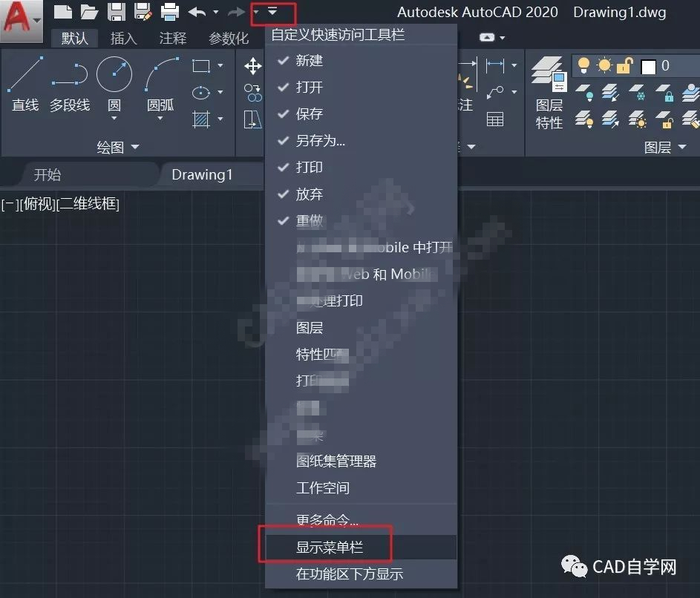The height and width of the screenshot is (598, 700).
Task: Select the Line (直线) tool
Action: pos(25,85)
